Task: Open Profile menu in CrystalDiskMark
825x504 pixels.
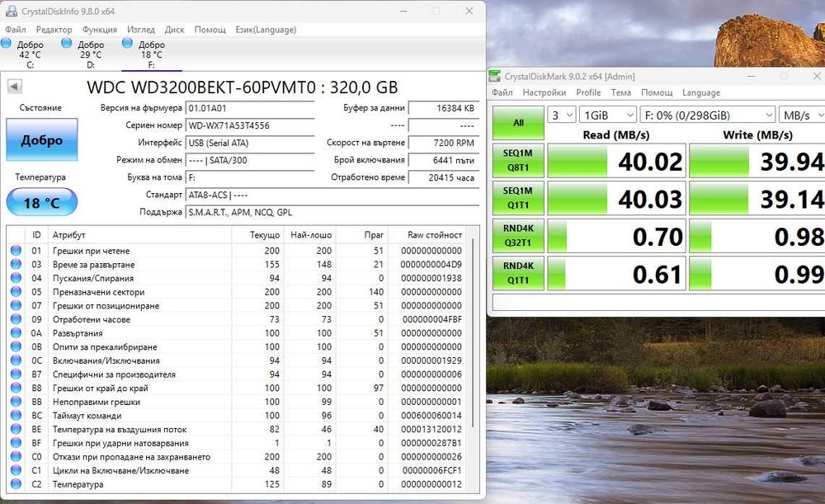Action: coord(588,92)
